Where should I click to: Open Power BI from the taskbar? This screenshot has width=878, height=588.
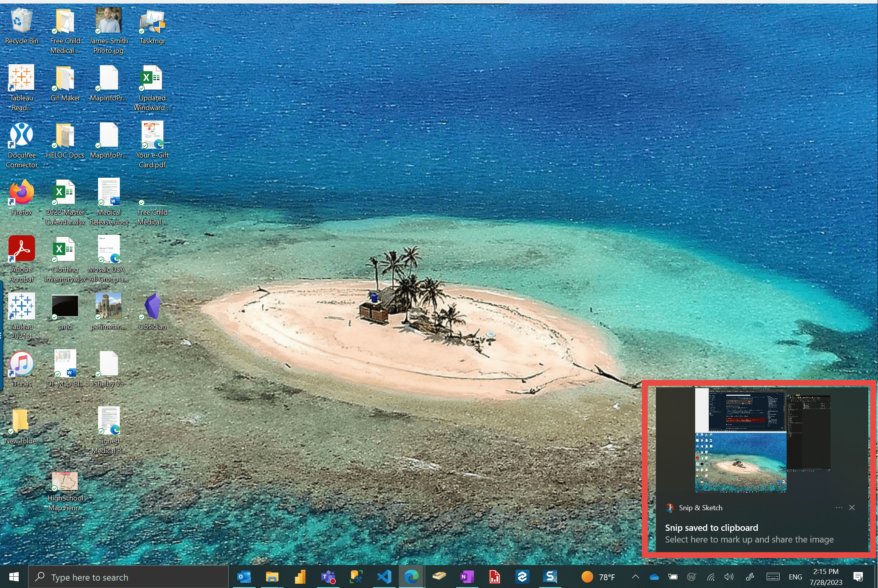[x=300, y=577]
